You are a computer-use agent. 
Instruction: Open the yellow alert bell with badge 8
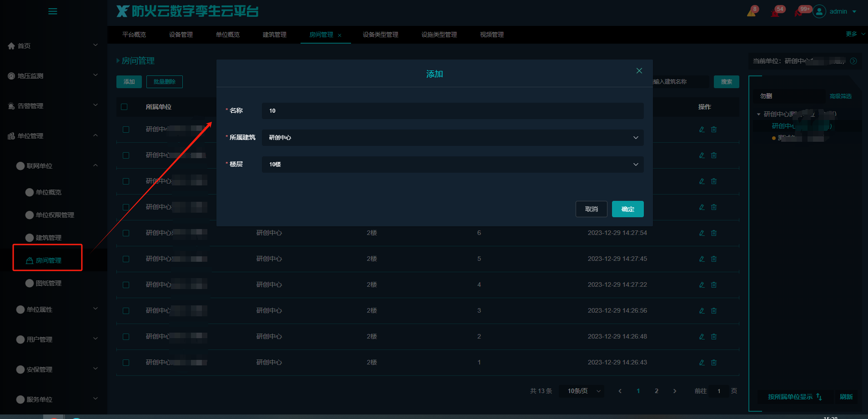point(751,12)
